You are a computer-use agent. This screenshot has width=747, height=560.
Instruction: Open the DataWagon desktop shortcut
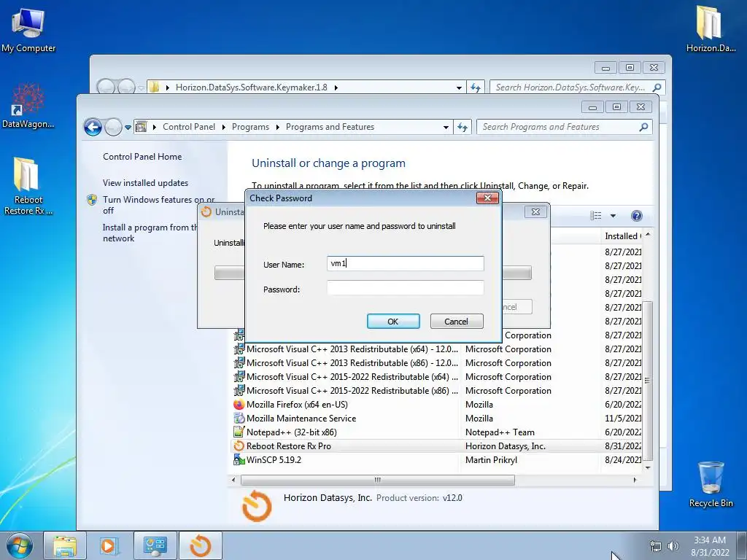(28, 105)
